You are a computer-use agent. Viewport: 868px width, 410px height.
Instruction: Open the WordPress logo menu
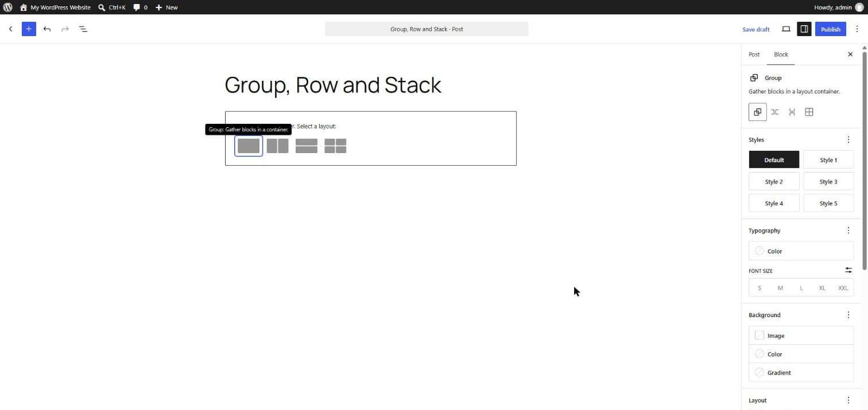pyautogui.click(x=7, y=7)
